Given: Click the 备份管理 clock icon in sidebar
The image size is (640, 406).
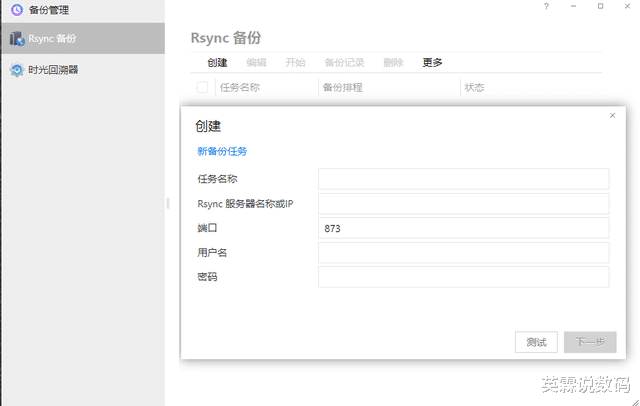Looking at the screenshot, I should [16, 10].
